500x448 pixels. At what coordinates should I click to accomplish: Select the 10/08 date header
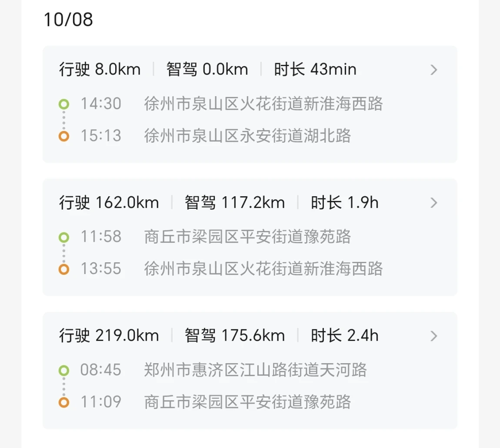tap(68, 20)
